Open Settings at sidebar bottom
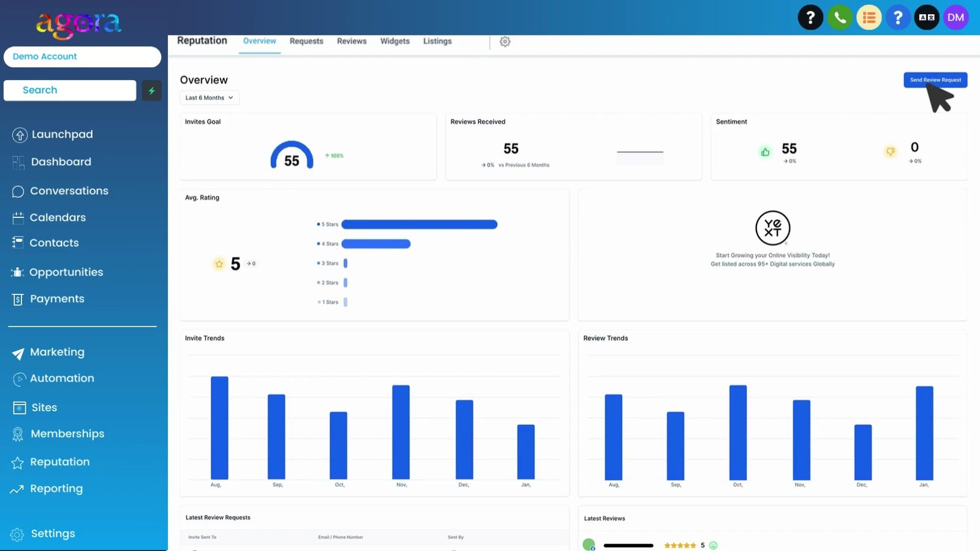 [43, 534]
